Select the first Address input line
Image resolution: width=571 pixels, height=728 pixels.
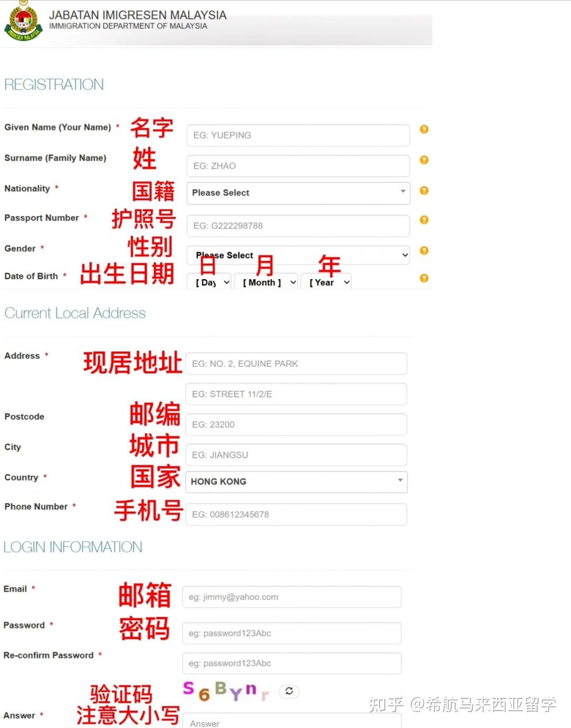pos(296,363)
